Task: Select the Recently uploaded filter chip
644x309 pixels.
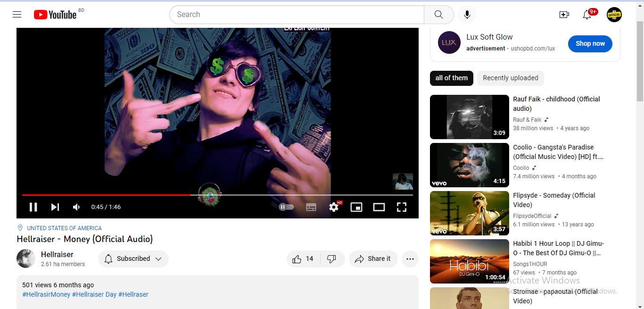Action: (x=511, y=78)
